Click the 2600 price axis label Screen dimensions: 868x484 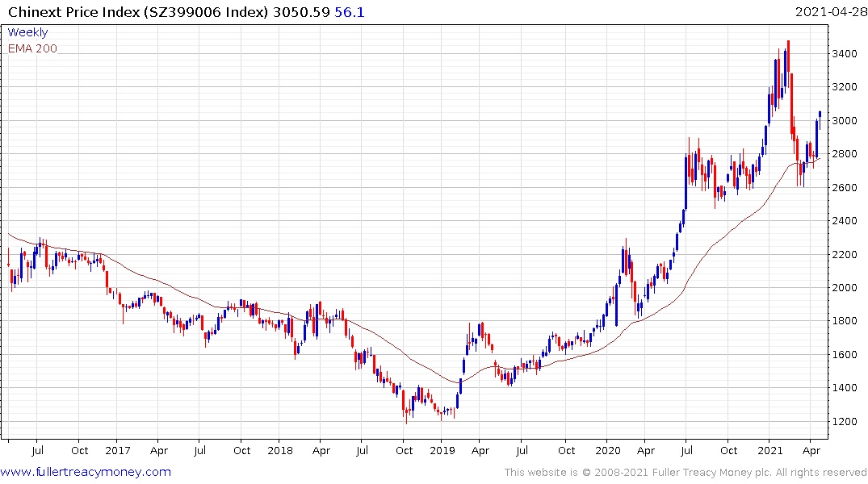pos(845,187)
